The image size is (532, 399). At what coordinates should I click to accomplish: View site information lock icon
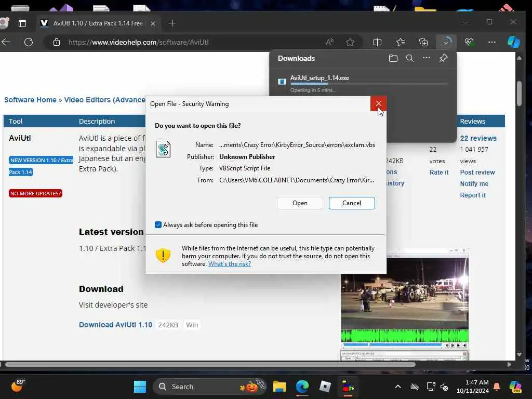coord(57,42)
